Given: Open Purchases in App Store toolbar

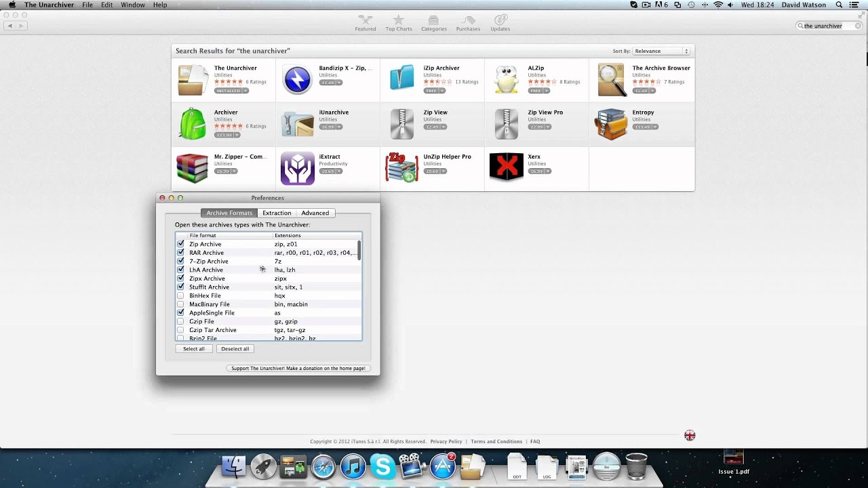Looking at the screenshot, I should [468, 24].
